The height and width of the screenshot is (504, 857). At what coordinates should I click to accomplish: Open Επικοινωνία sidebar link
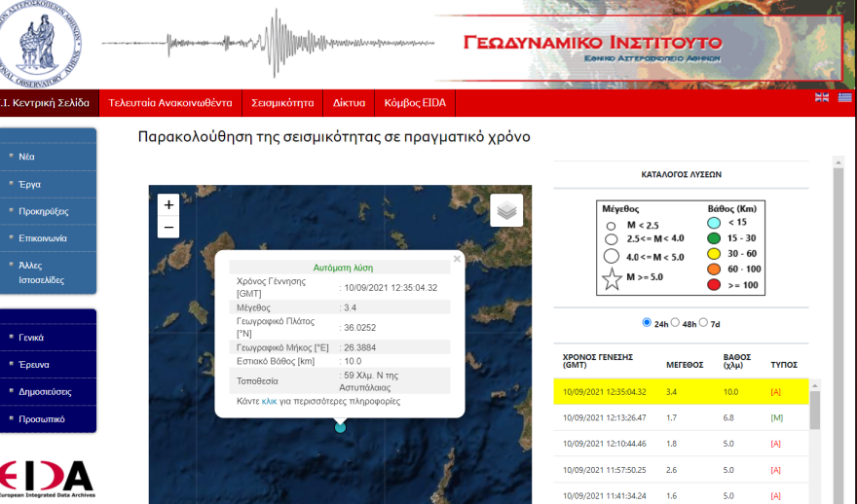click(43, 238)
